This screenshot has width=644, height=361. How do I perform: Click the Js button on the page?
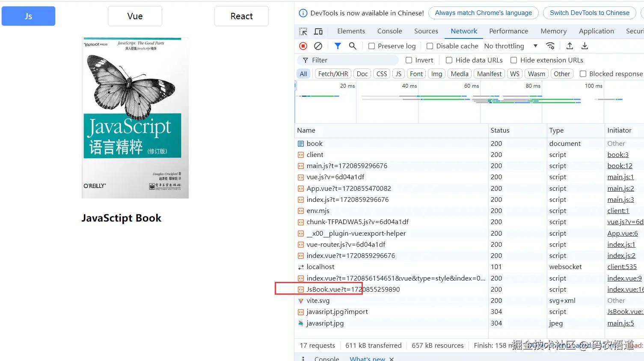[x=28, y=16]
